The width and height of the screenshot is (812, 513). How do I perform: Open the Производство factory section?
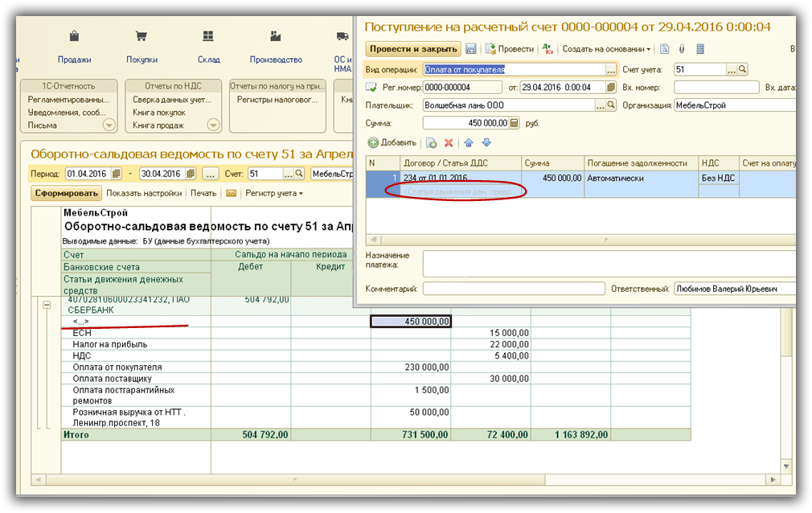[276, 37]
